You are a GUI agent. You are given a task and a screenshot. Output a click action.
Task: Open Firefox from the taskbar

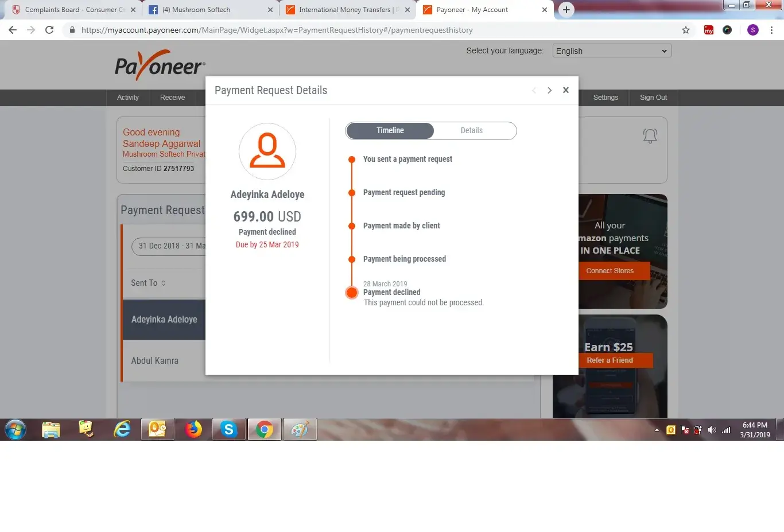click(x=193, y=429)
